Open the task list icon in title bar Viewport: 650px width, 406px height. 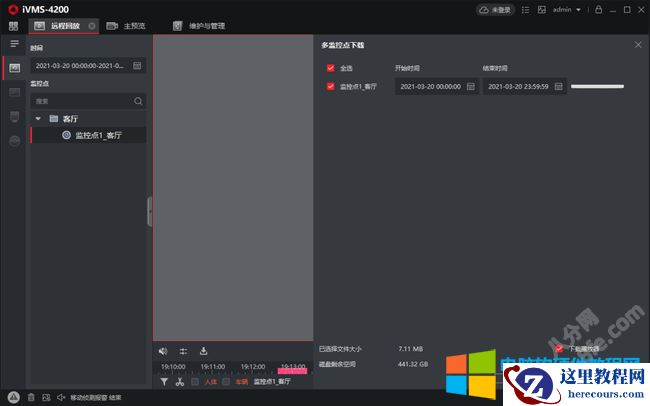click(525, 10)
